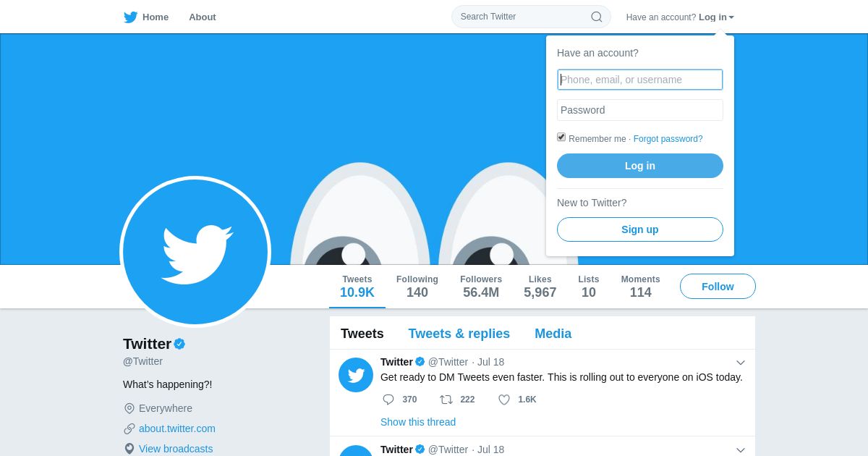Open the Forgot password link
Viewport: 868px width, 456px height.
[668, 139]
